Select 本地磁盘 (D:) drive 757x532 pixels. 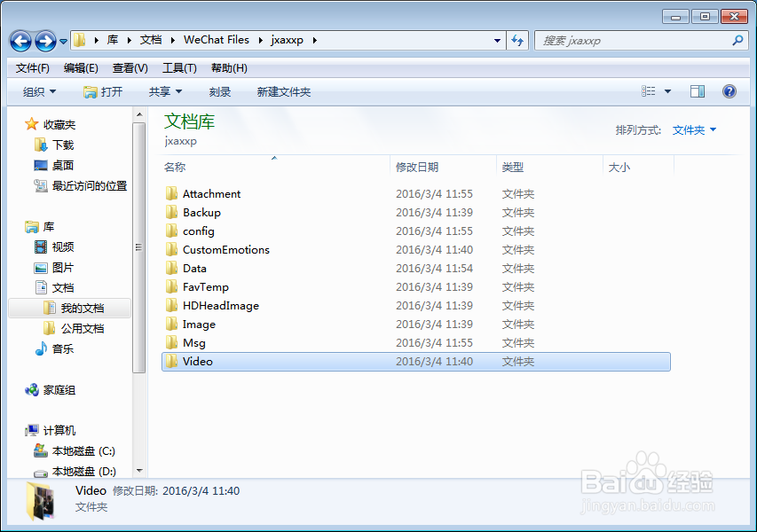75,471
